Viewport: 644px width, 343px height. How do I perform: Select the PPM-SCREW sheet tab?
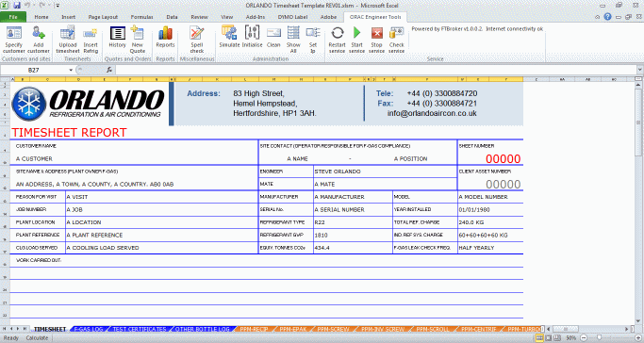coord(333,329)
